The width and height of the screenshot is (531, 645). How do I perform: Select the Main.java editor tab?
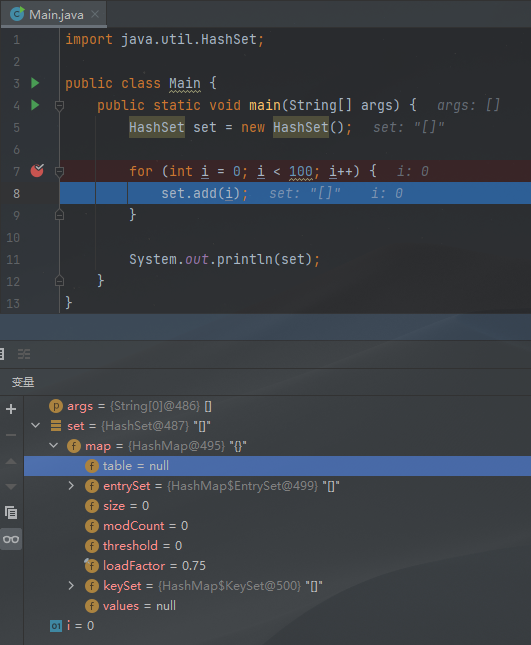(x=53, y=14)
